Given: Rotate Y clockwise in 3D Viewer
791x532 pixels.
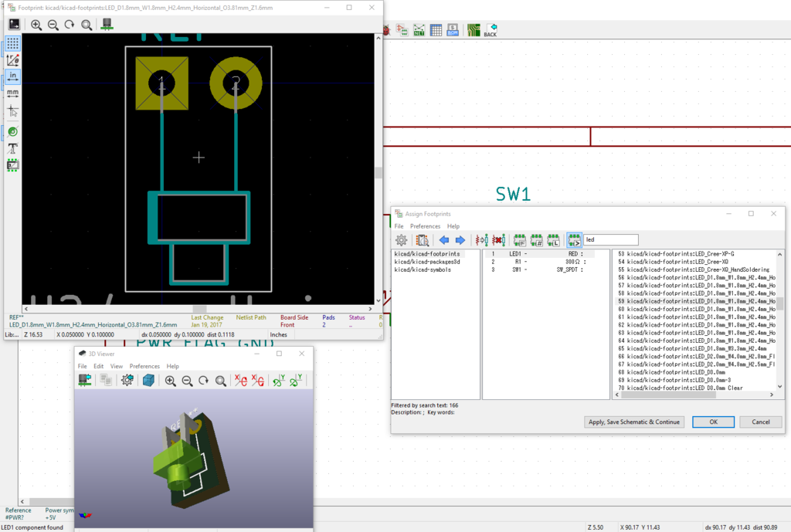Looking at the screenshot, I should tap(279, 380).
